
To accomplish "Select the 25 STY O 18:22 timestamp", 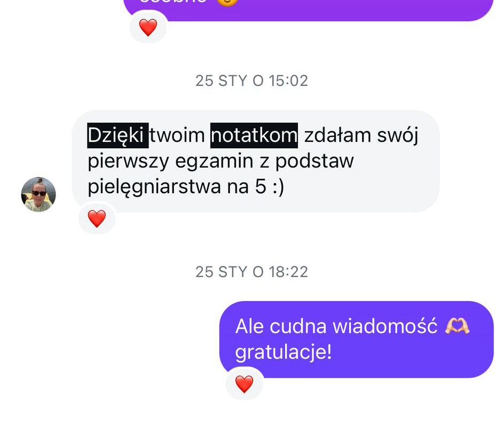I will point(251,272).
